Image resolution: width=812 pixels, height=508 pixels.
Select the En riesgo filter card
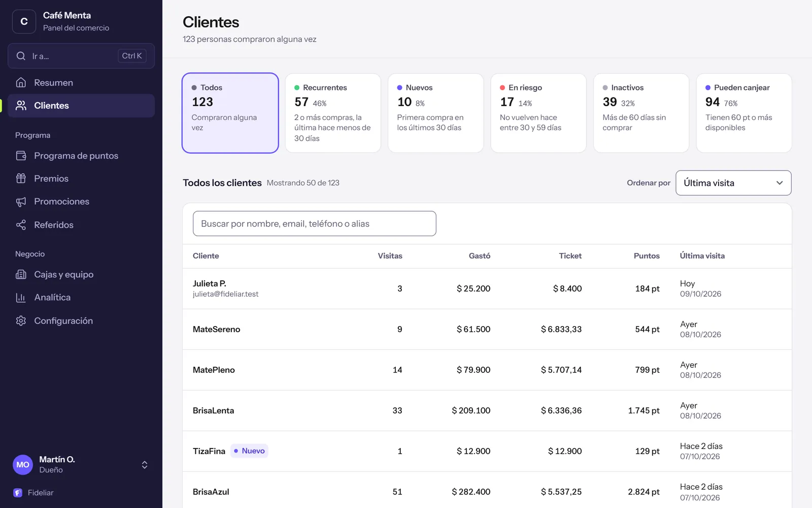pyautogui.click(x=538, y=113)
